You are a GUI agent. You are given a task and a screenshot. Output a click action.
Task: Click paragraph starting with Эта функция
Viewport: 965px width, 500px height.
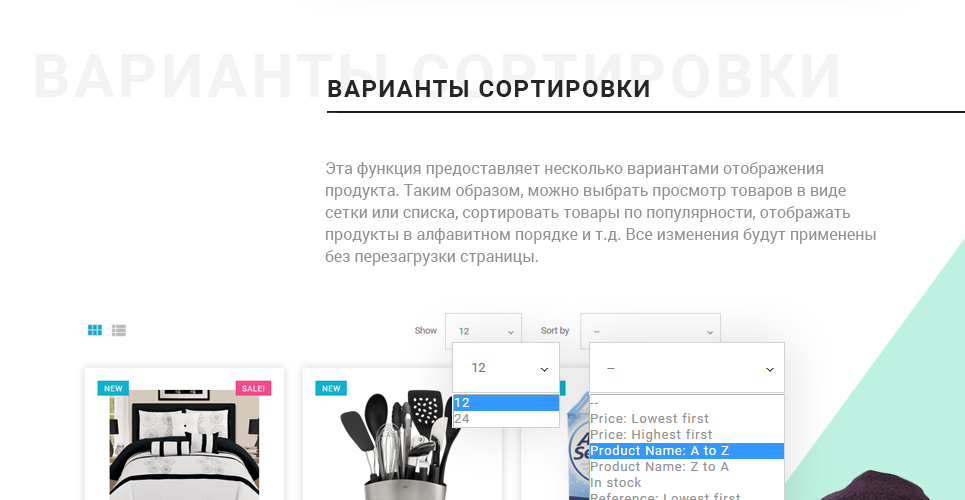tap(601, 212)
